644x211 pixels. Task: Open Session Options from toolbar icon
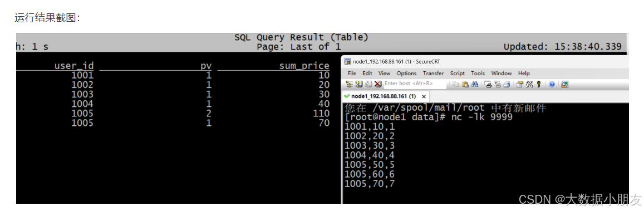point(519,84)
